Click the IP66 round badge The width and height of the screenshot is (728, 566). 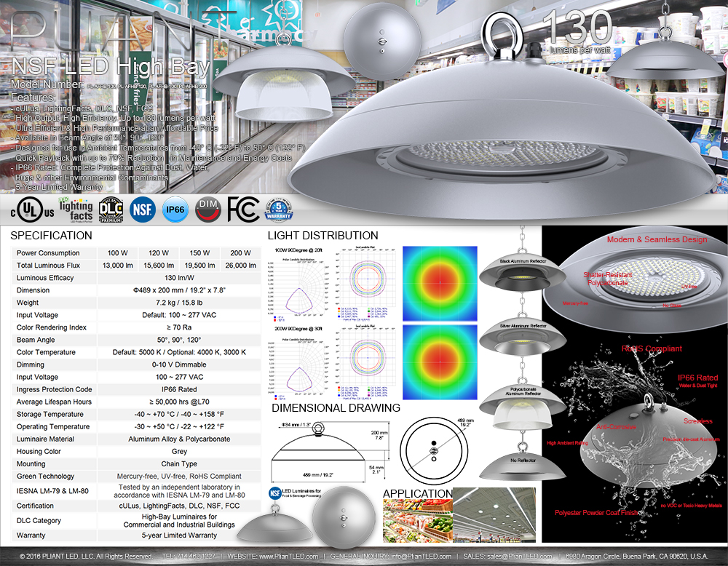click(x=175, y=210)
